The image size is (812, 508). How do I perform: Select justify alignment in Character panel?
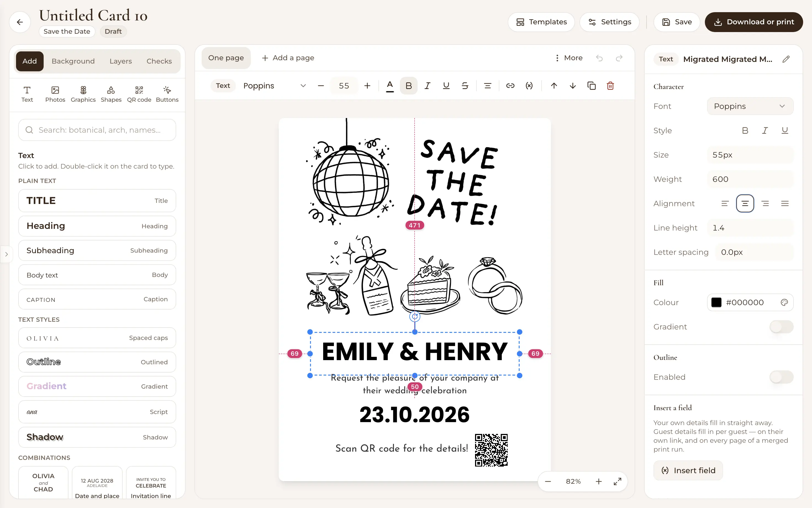click(x=785, y=204)
